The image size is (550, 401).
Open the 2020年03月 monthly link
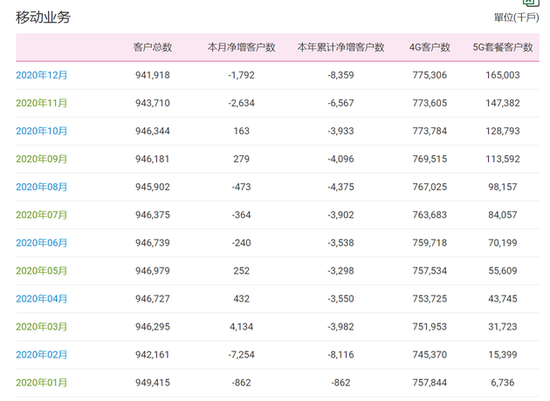tap(41, 327)
